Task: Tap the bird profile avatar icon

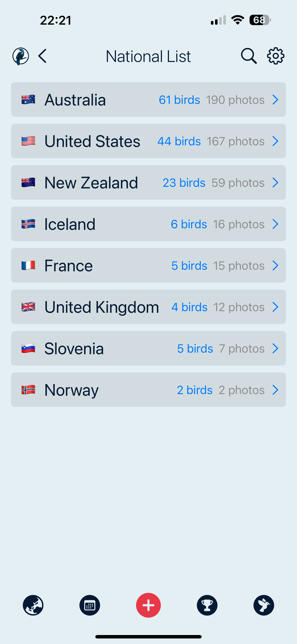Action: (x=20, y=56)
